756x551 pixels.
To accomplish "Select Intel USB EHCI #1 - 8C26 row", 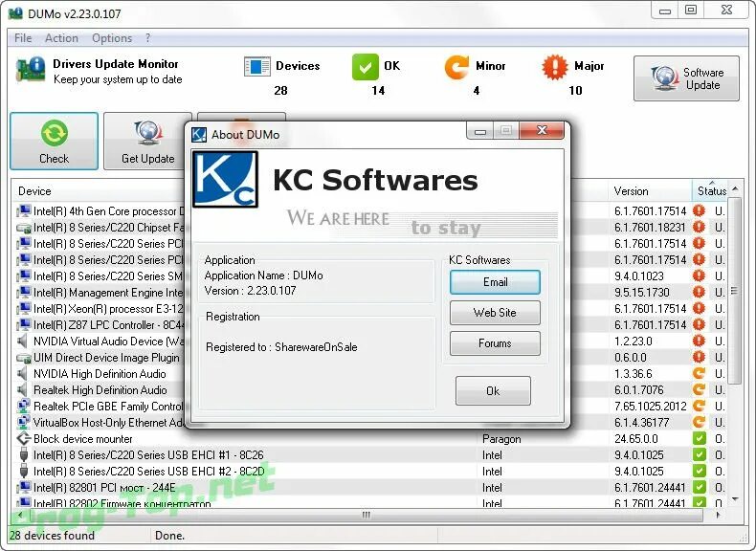I will point(370,455).
